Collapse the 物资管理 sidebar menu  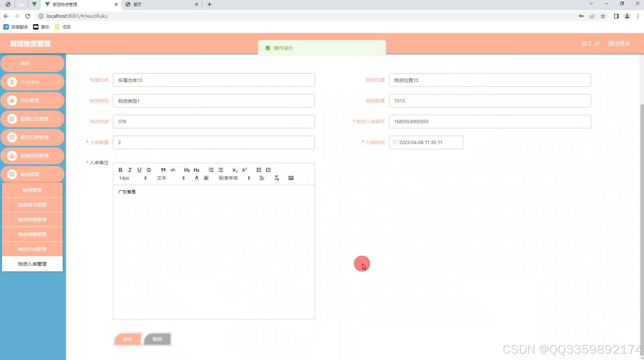tap(32, 174)
